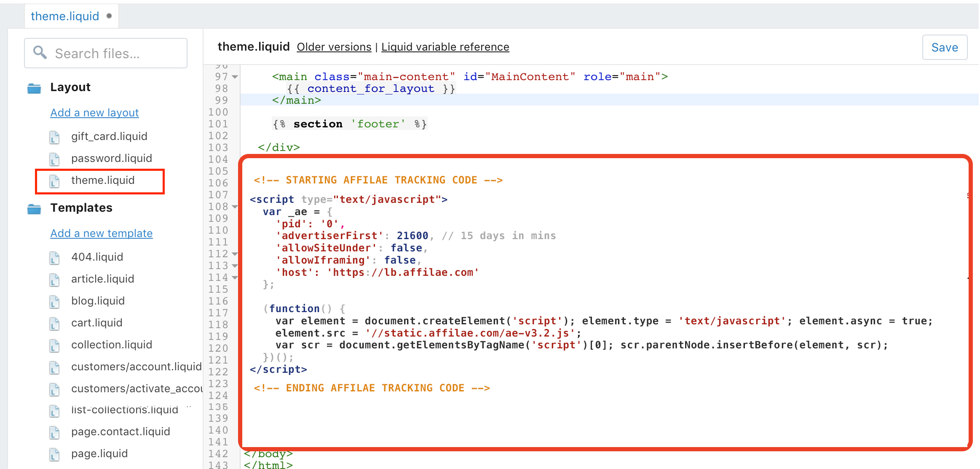The image size is (980, 469).
Task: Collapse the code fold at line 108
Action: [235, 207]
